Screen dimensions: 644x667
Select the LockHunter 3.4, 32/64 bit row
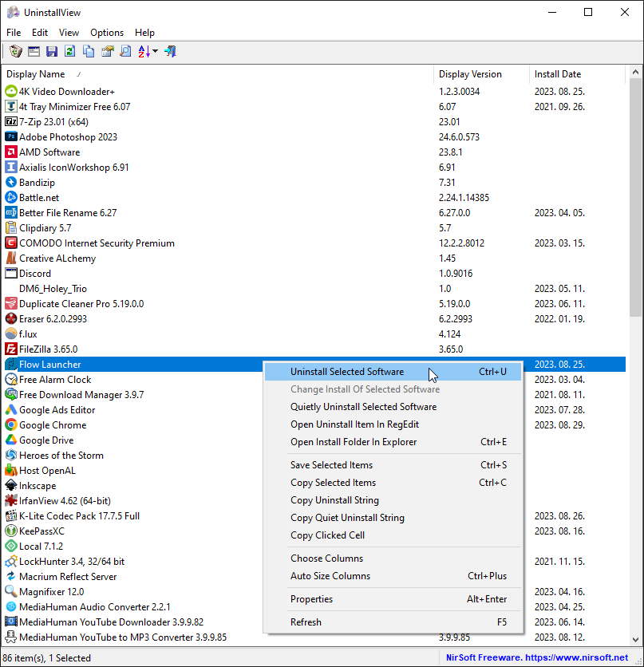pos(132,561)
